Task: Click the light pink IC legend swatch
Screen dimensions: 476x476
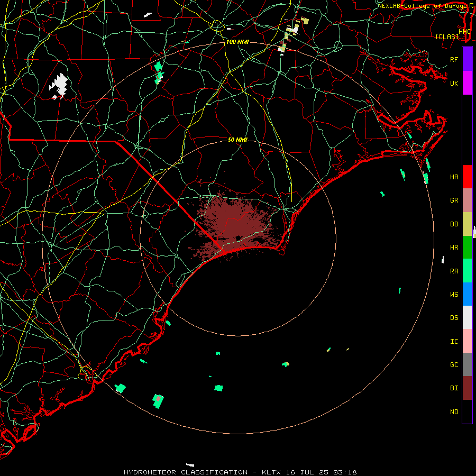Action: [467, 341]
